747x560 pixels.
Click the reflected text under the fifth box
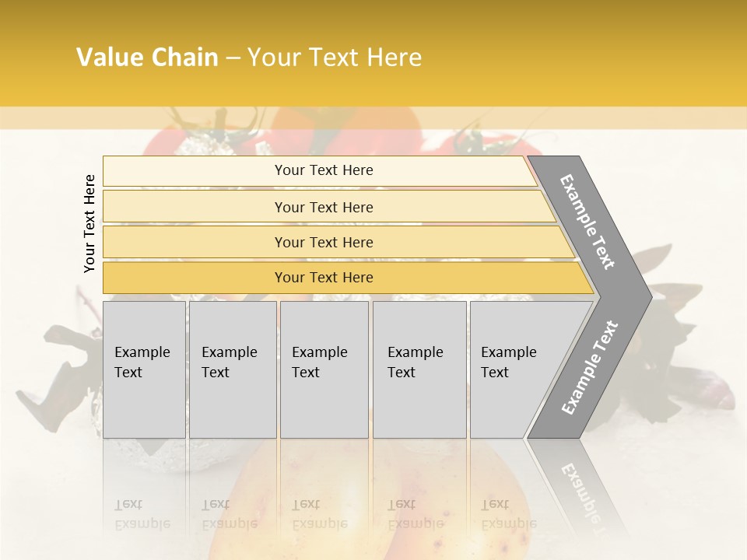pos(509,514)
